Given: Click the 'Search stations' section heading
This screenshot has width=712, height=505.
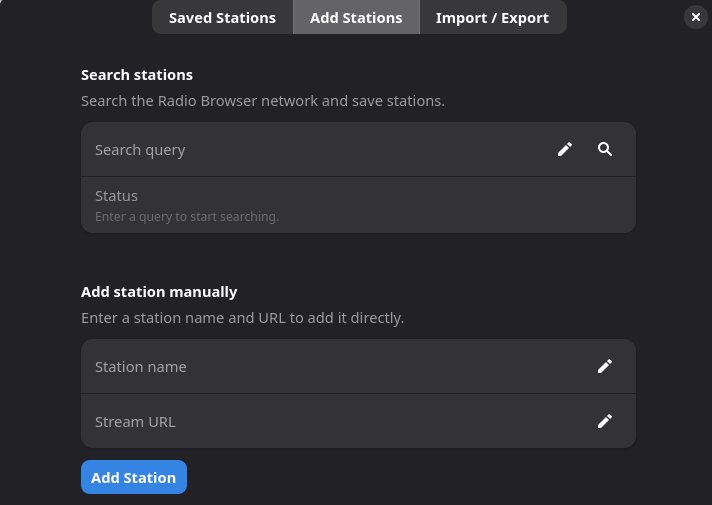Looking at the screenshot, I should (x=137, y=75).
